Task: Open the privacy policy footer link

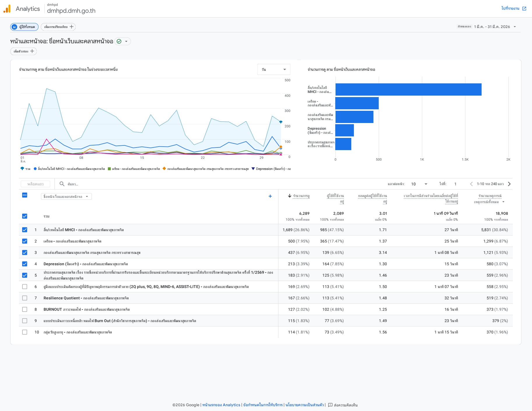Action: (304, 405)
